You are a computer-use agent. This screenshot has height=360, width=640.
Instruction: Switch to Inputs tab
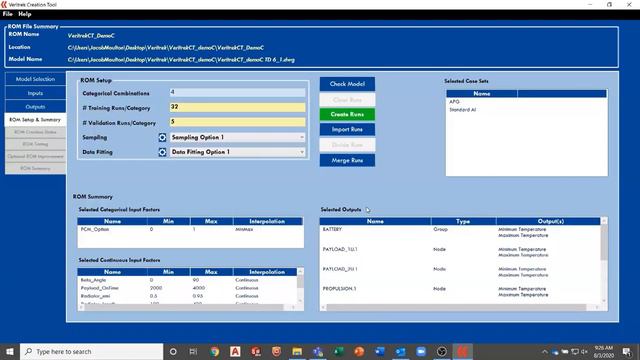[35, 93]
